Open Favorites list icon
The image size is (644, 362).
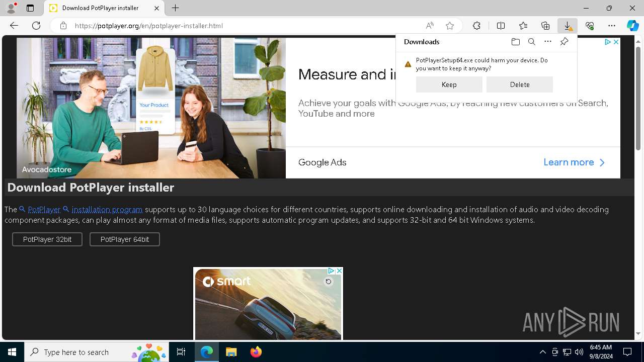pos(523,26)
